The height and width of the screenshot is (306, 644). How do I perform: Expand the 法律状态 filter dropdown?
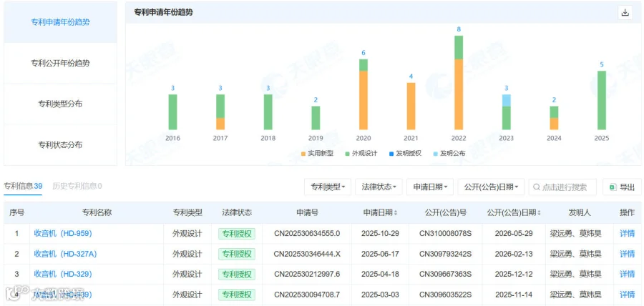coord(379,187)
